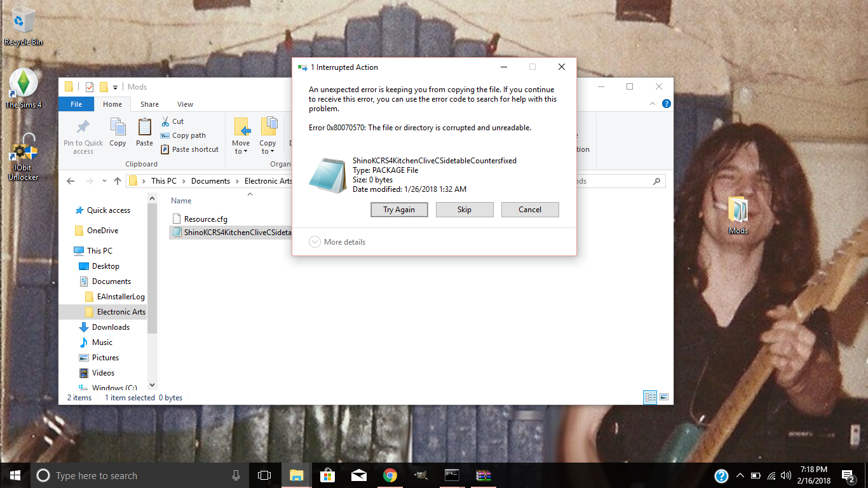868x488 pixels.
Task: Switch to large icons view icon
Action: click(664, 397)
